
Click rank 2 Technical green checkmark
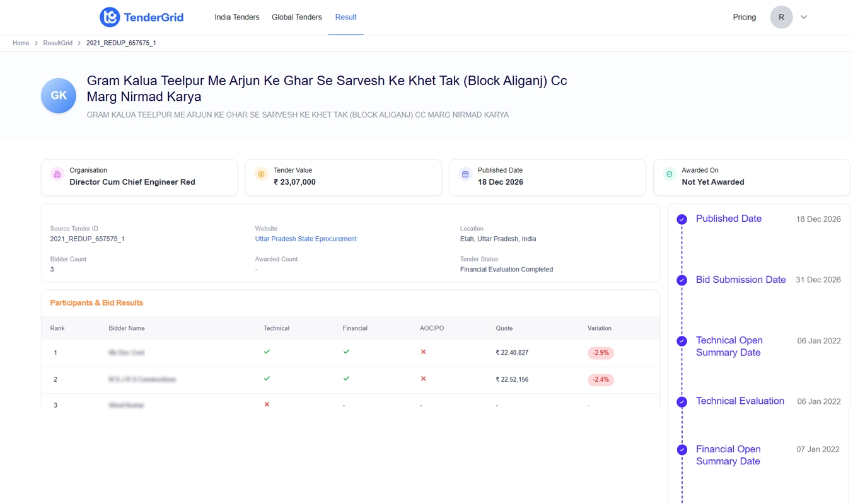click(x=267, y=379)
